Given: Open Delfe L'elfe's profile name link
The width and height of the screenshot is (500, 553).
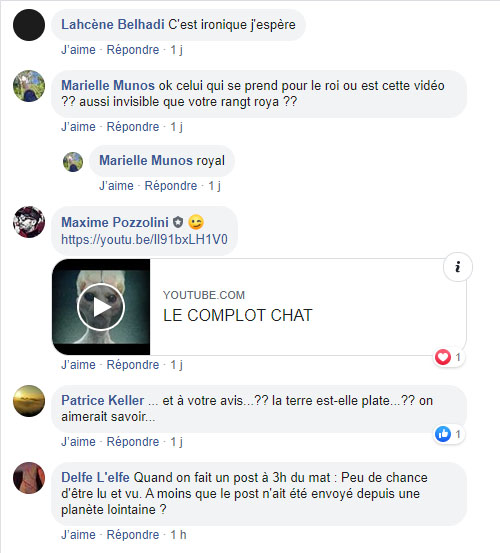Looking at the screenshot, I should click(x=95, y=478).
